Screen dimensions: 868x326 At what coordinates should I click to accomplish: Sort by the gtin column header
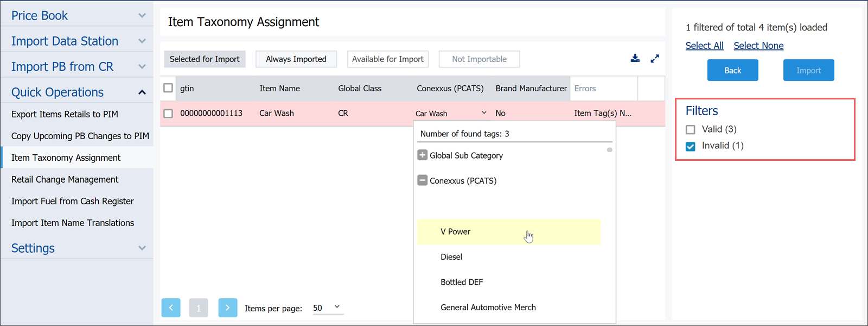(187, 89)
